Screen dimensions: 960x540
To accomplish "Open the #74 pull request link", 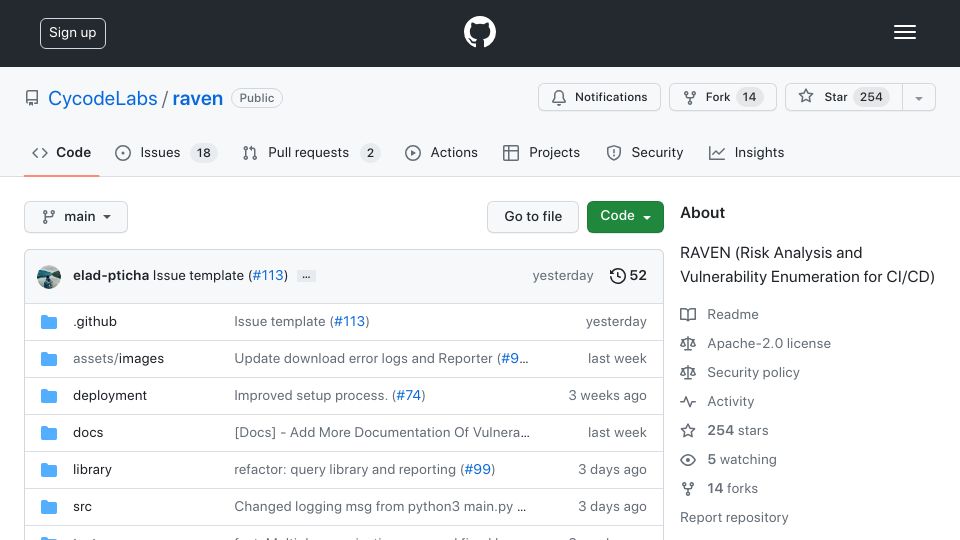I will click(409, 396).
